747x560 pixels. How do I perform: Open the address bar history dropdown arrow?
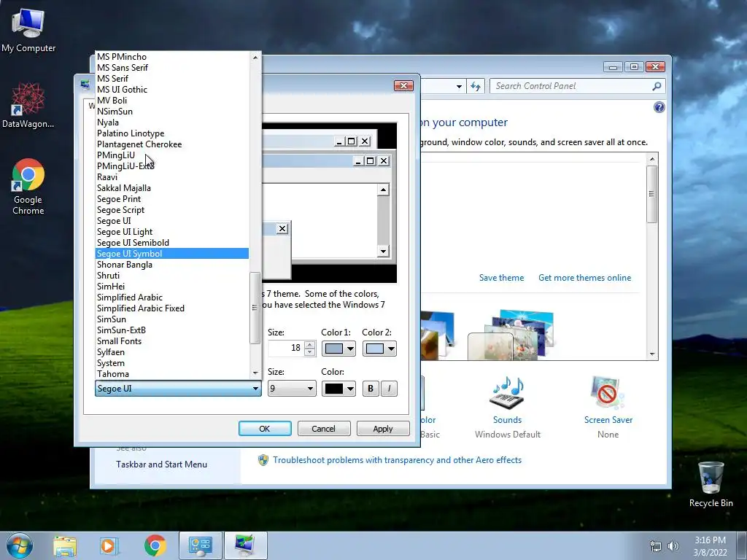[459, 87]
